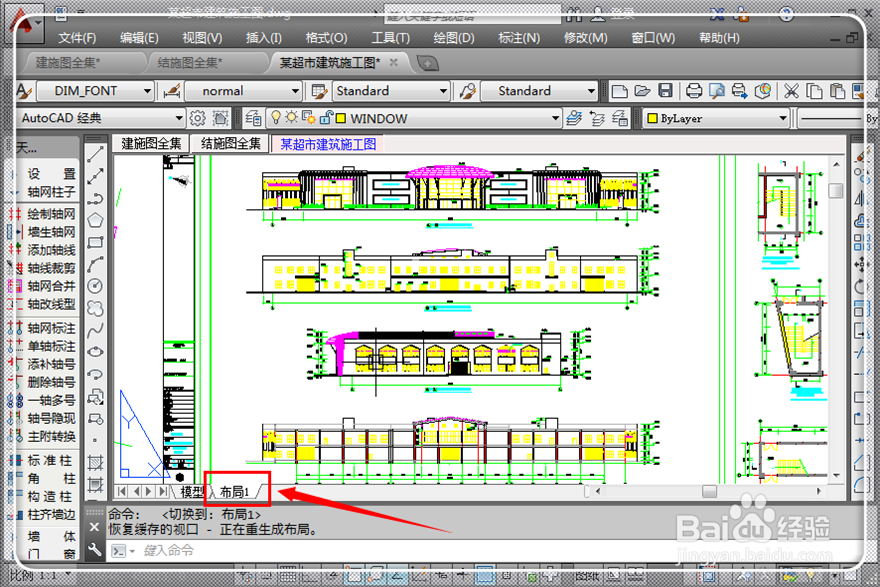Open the 文件(F) menu

(77, 38)
